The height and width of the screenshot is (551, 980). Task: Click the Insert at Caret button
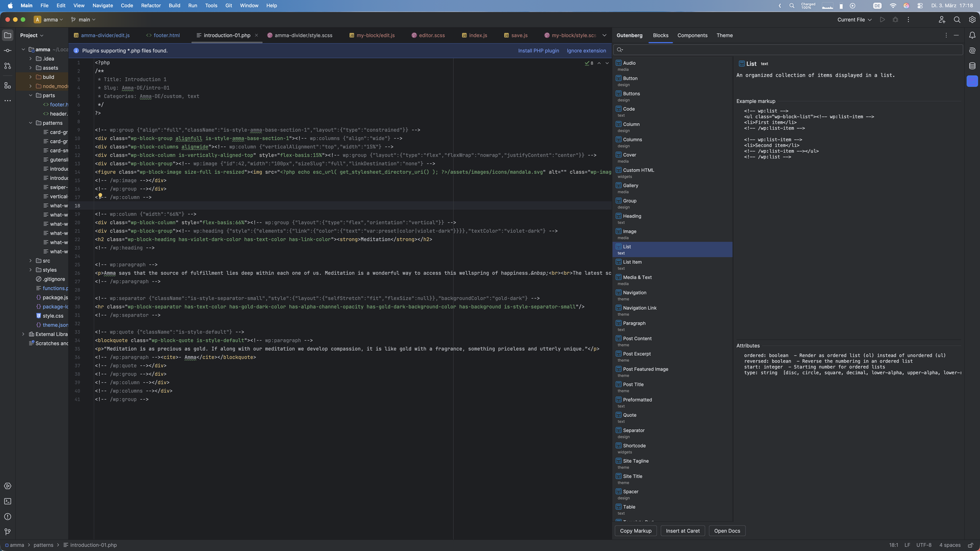pyautogui.click(x=682, y=531)
